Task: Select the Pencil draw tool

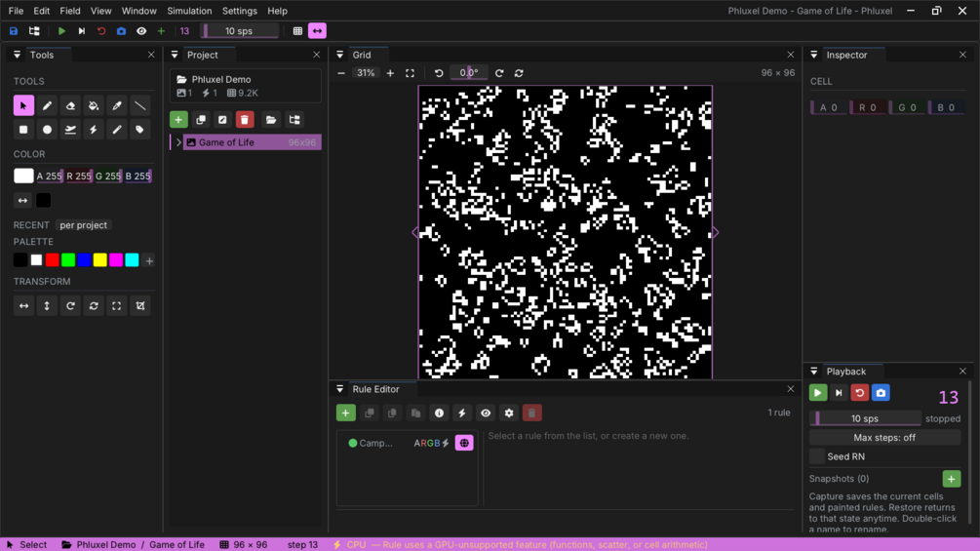Action: (x=47, y=105)
